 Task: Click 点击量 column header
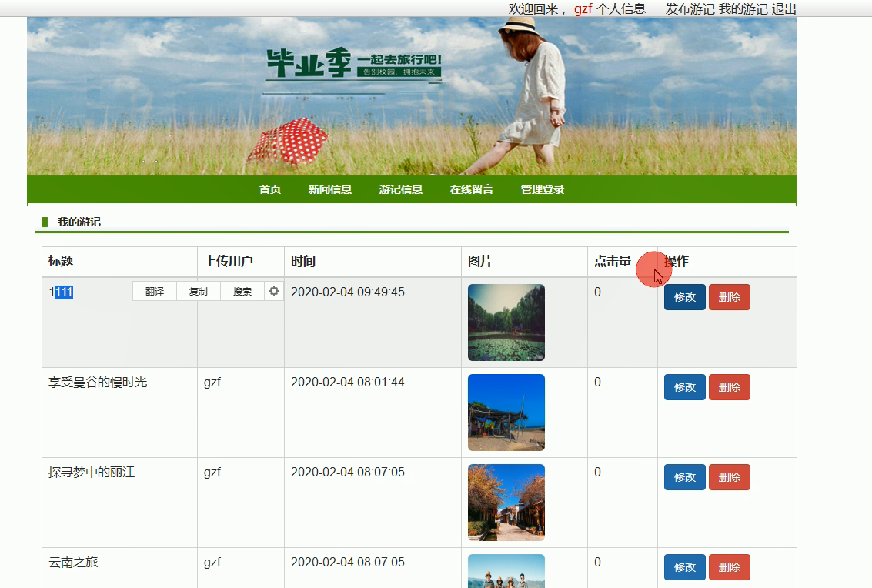click(x=613, y=261)
